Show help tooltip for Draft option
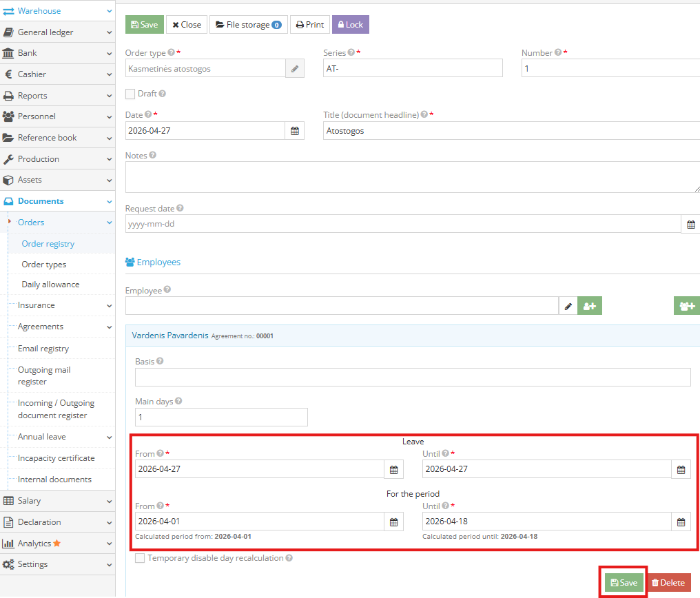Image resolution: width=700 pixels, height=598 pixels. tap(162, 93)
